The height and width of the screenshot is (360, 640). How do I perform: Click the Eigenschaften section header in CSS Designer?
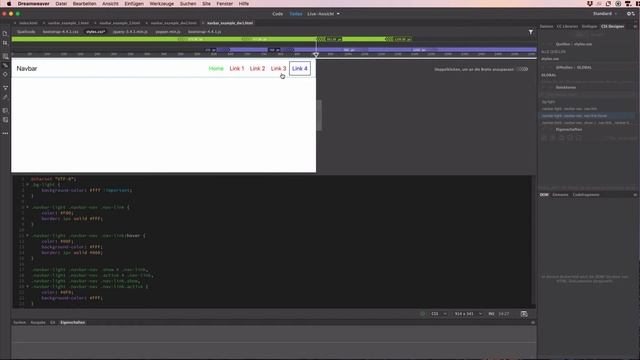569,129
